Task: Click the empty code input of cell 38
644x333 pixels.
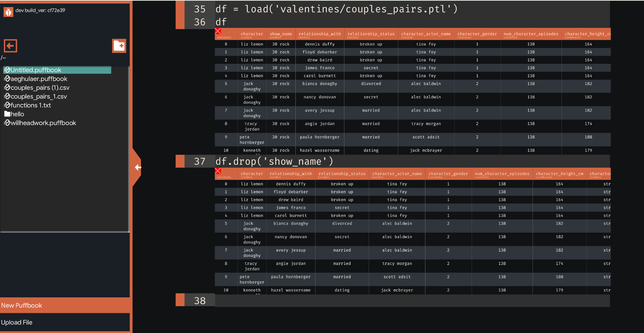Action: [x=412, y=301]
